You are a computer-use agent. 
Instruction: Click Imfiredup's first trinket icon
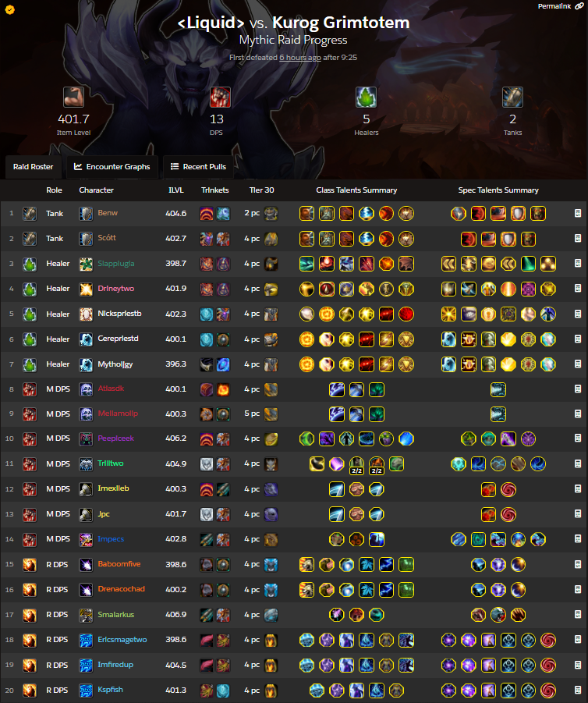tap(207, 665)
